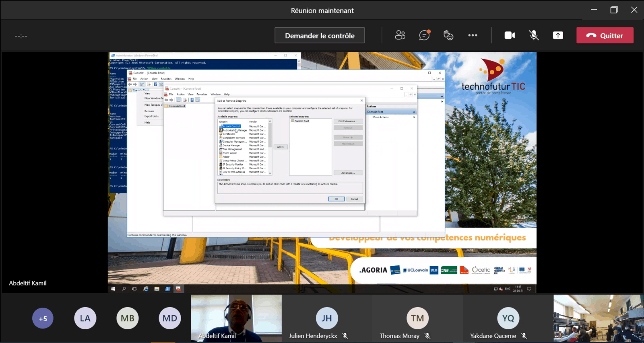This screenshot has width=644, height=343.
Task: Click Julien Henderyckx's JH avatar
Action: pyautogui.click(x=326, y=318)
